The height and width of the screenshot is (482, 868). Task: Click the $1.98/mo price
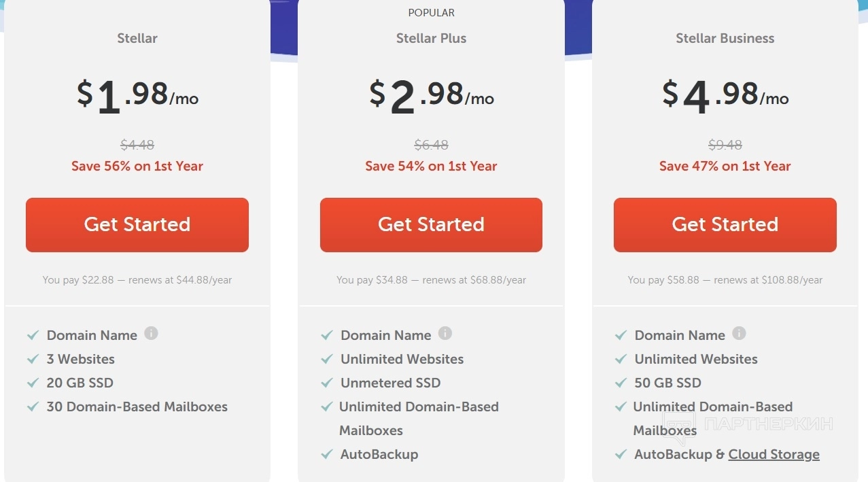tap(137, 95)
